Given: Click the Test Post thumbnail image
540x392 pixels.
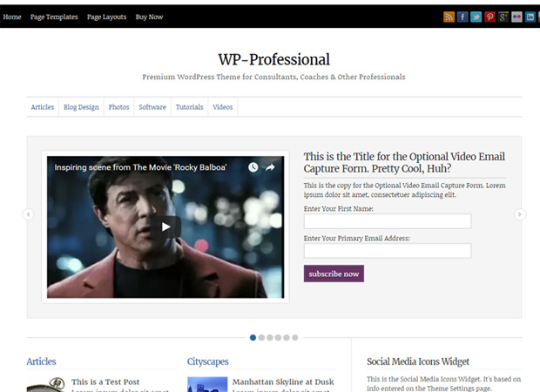Looking at the screenshot, I should pyautogui.click(x=46, y=384).
